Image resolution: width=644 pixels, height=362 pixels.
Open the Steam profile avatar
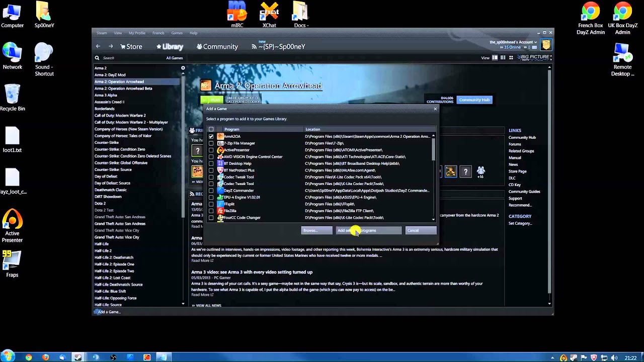pos(546,45)
